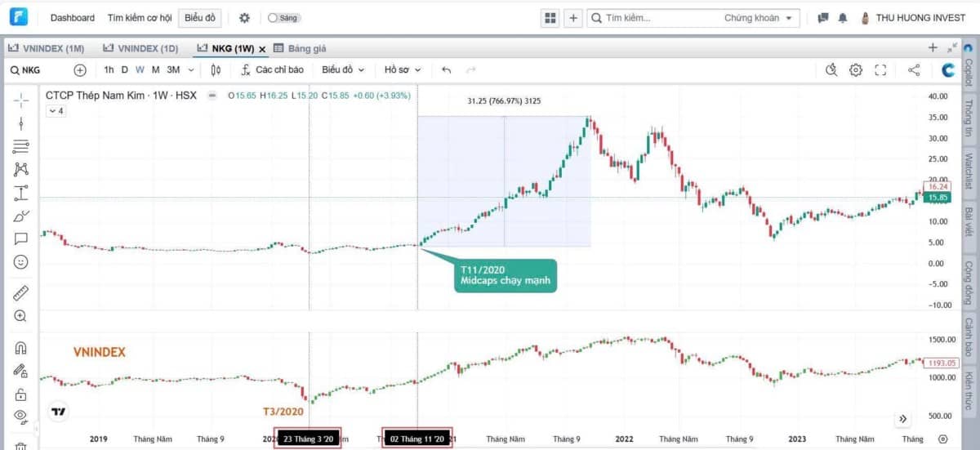This screenshot has height=450, width=980.
Task: Open Tìm kiếm cơ hội menu
Action: click(140, 17)
